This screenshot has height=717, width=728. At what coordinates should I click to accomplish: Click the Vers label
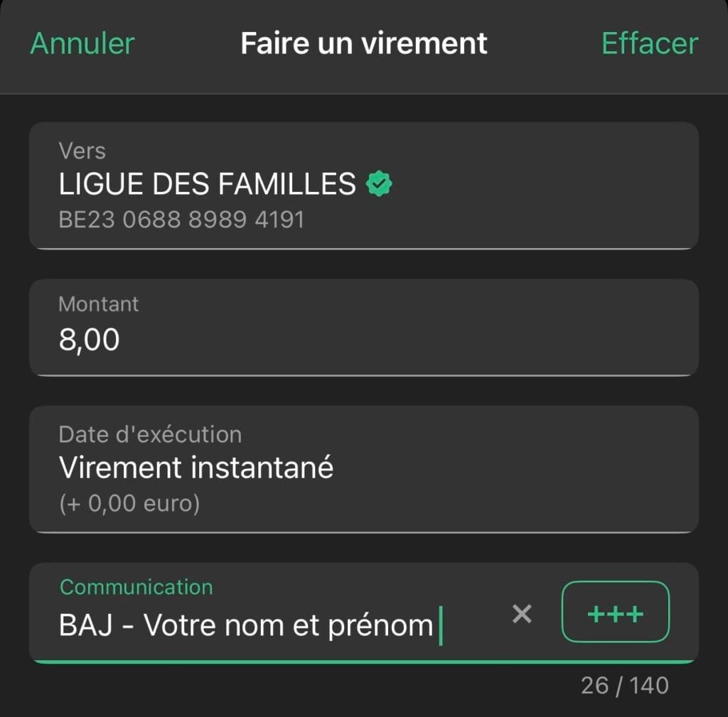82,151
